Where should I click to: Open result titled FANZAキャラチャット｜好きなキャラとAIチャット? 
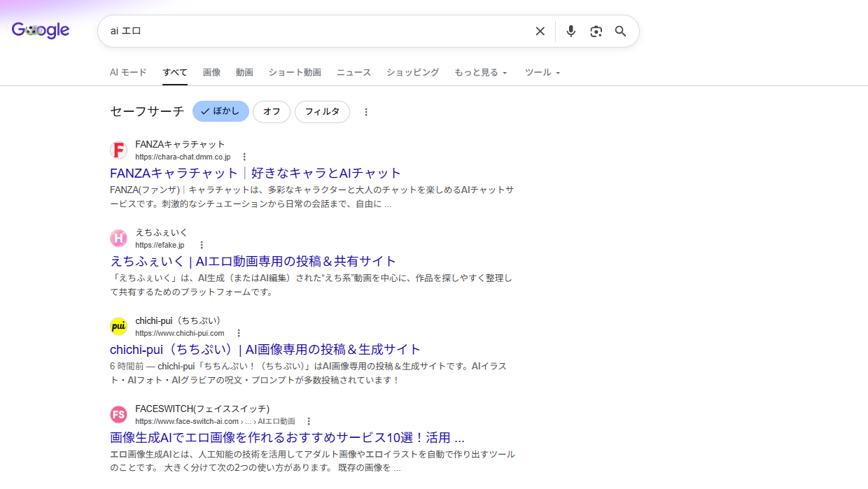pyautogui.click(x=255, y=173)
